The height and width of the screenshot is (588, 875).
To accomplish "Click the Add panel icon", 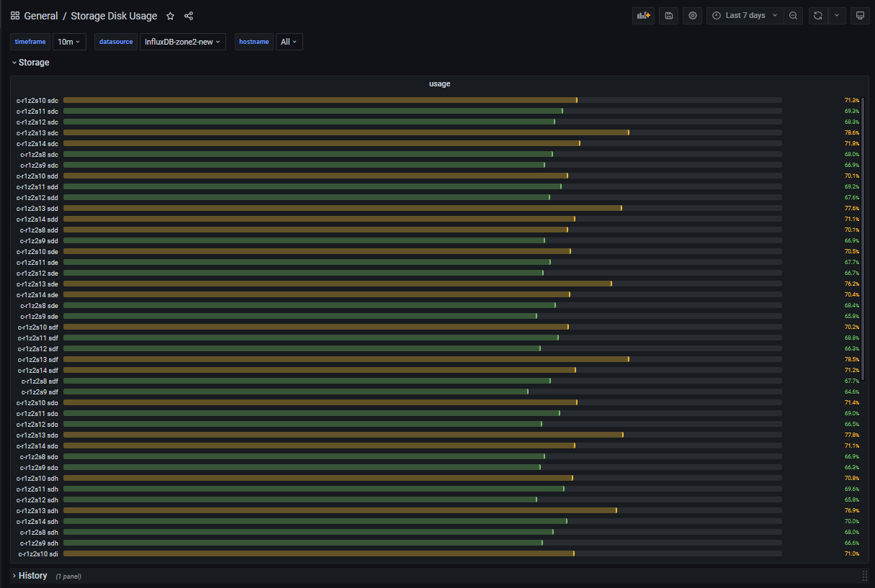I will pos(643,16).
